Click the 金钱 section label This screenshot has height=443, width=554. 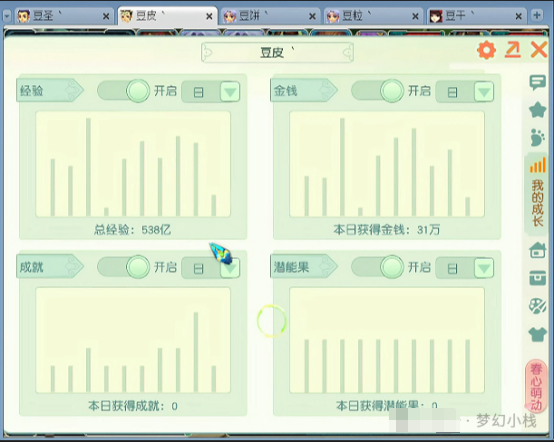click(x=303, y=90)
